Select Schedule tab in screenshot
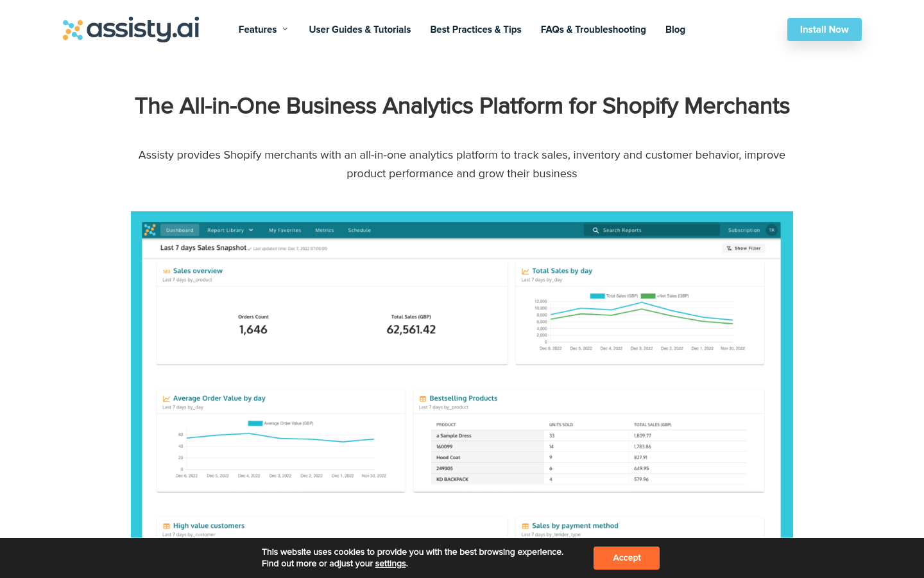 359,230
